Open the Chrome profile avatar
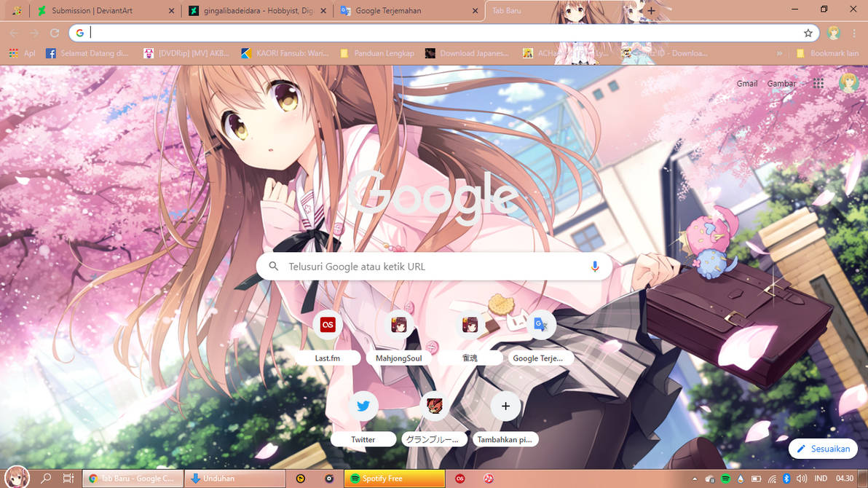The width and height of the screenshot is (868, 488). (833, 33)
